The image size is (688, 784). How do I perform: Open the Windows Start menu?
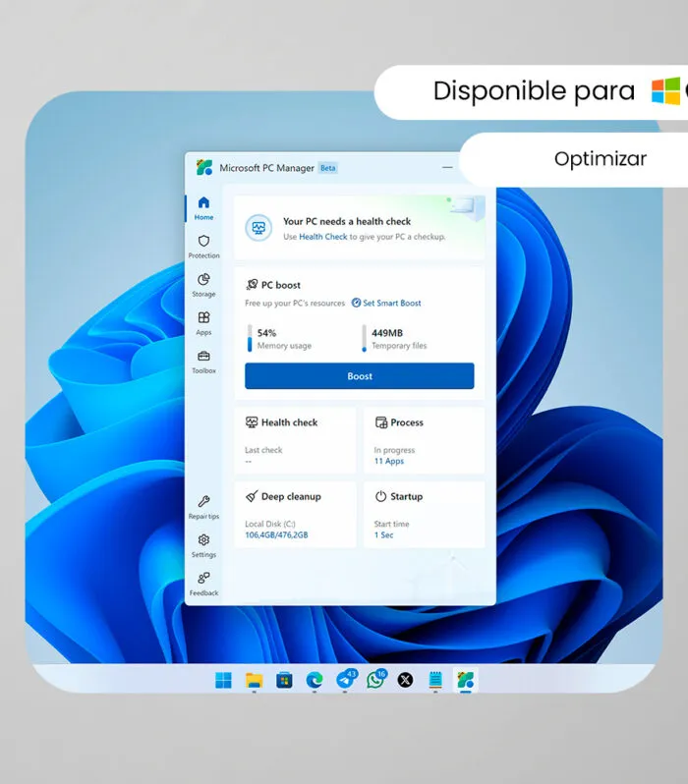[223, 680]
